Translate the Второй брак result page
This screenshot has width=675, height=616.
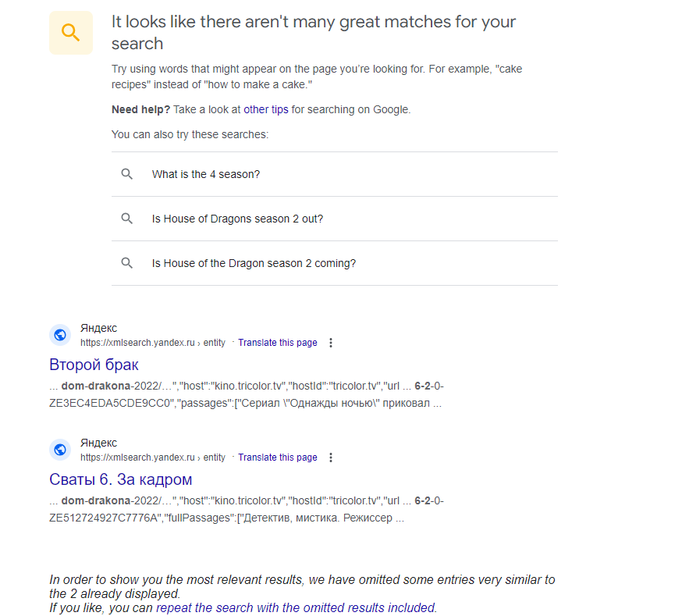[278, 343]
